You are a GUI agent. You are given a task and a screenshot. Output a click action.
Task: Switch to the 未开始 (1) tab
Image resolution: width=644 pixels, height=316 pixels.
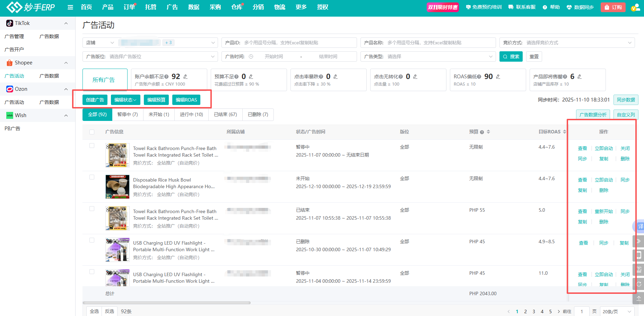159,115
